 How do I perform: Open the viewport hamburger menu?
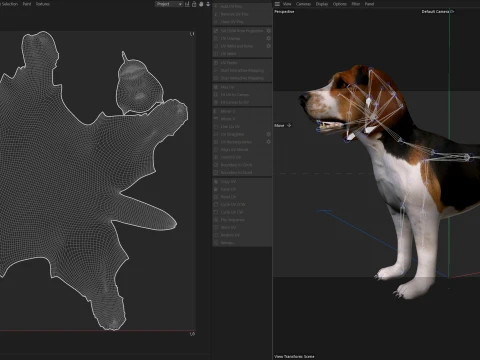pyautogui.click(x=277, y=4)
